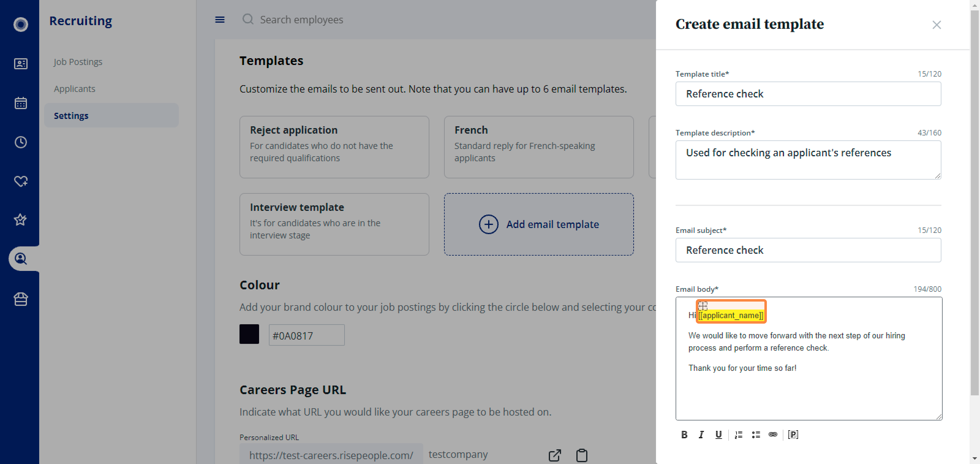Click the Template title field

pyautogui.click(x=808, y=94)
